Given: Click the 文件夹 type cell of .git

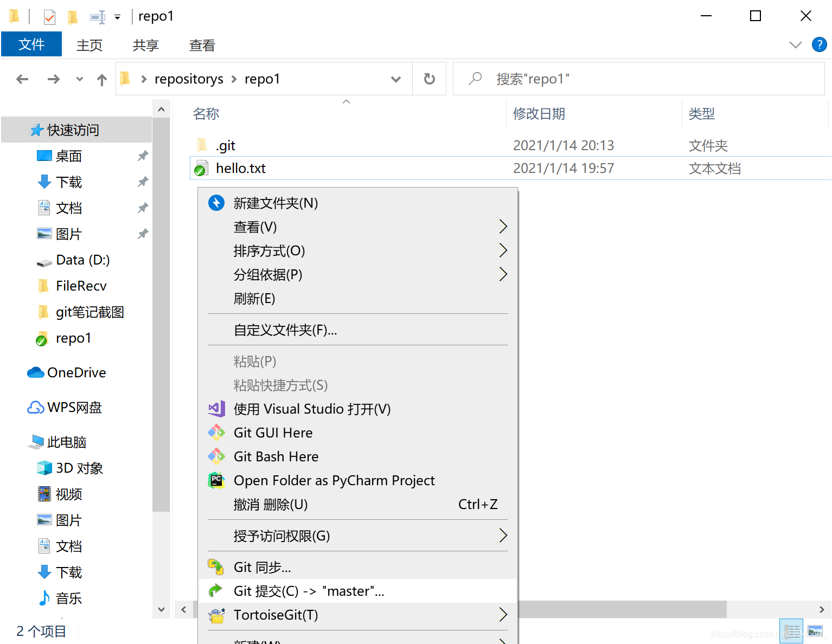Looking at the screenshot, I should (708, 145).
